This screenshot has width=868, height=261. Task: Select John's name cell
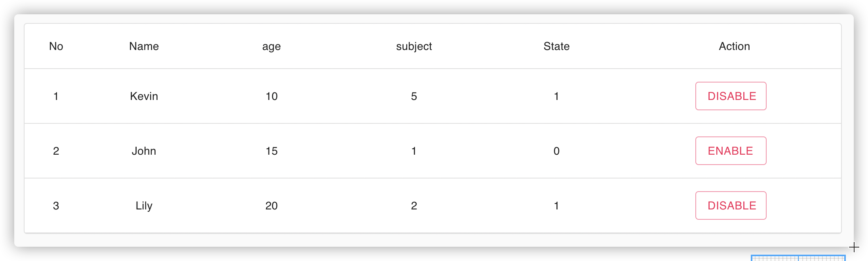144,151
